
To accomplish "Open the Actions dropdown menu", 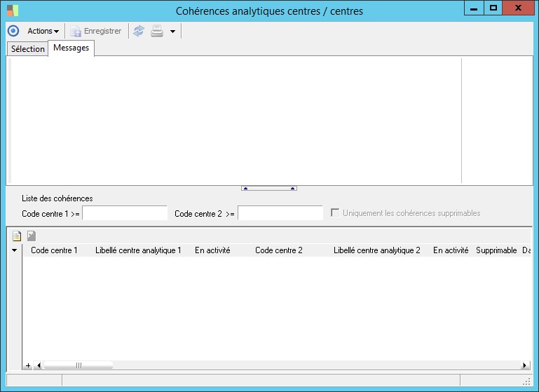I will point(43,31).
